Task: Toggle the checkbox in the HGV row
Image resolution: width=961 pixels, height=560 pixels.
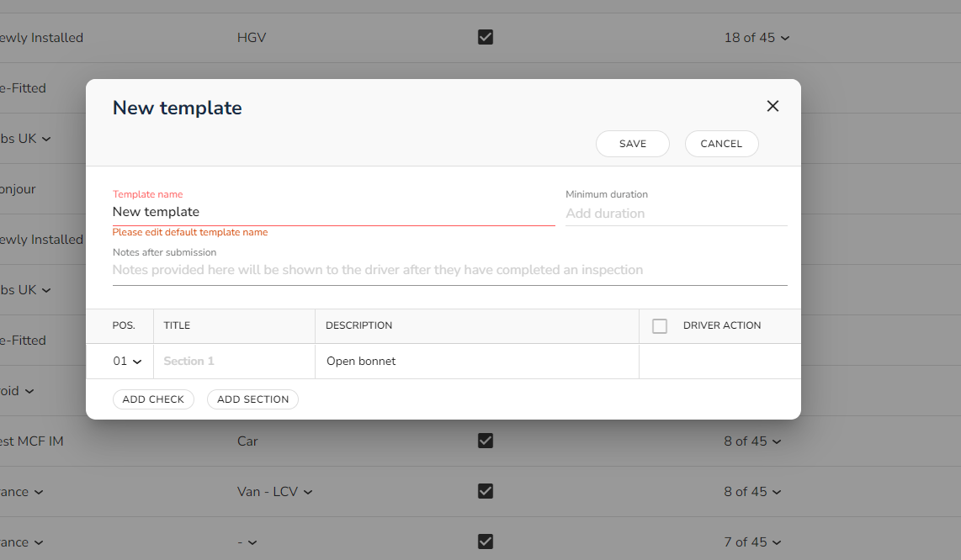Action: pos(486,37)
